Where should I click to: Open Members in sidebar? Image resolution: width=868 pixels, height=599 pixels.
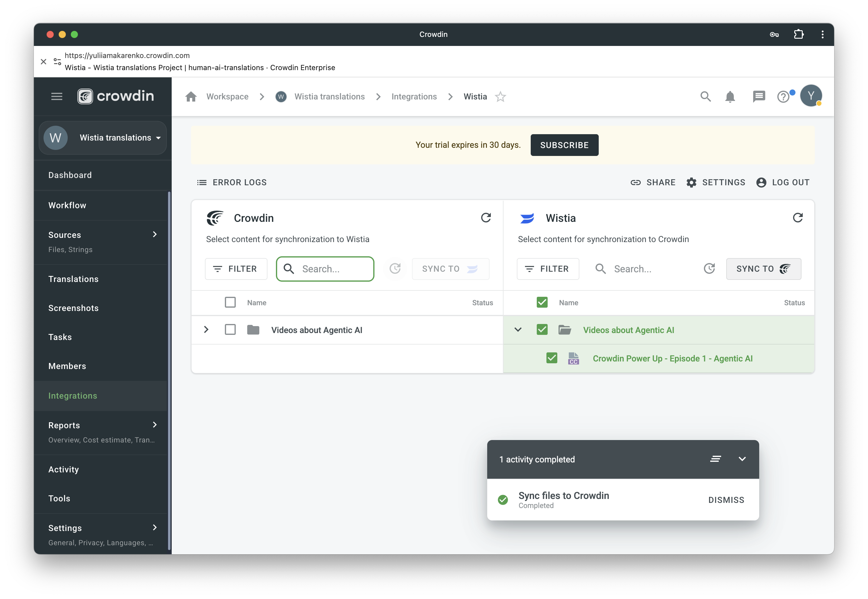pos(67,366)
